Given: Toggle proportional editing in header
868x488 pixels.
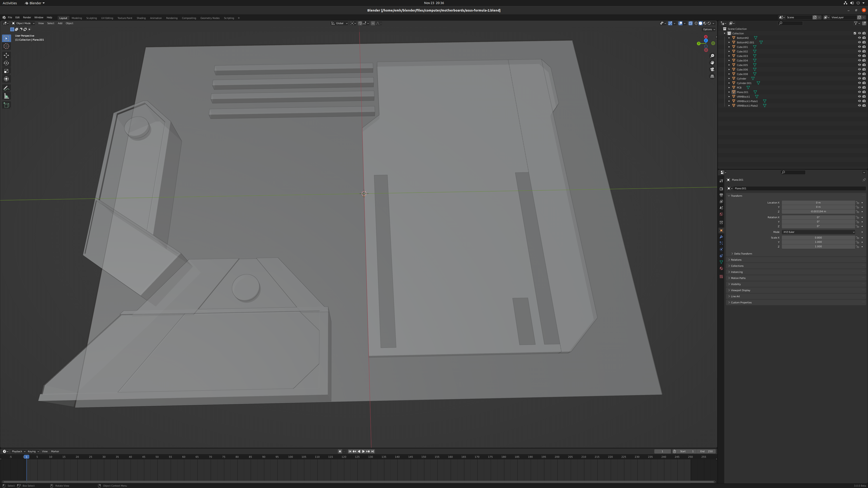Looking at the screenshot, I should (x=373, y=23).
